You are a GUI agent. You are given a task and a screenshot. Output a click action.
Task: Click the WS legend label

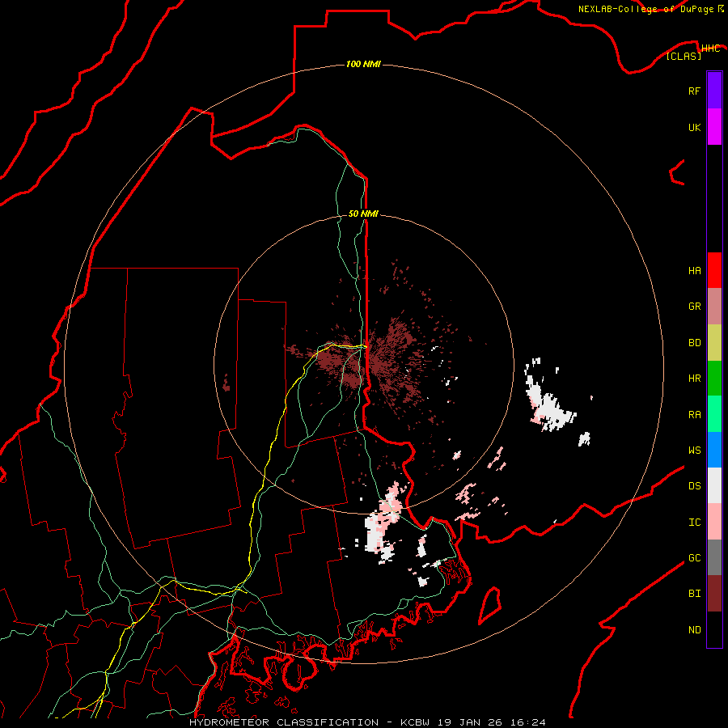694,451
